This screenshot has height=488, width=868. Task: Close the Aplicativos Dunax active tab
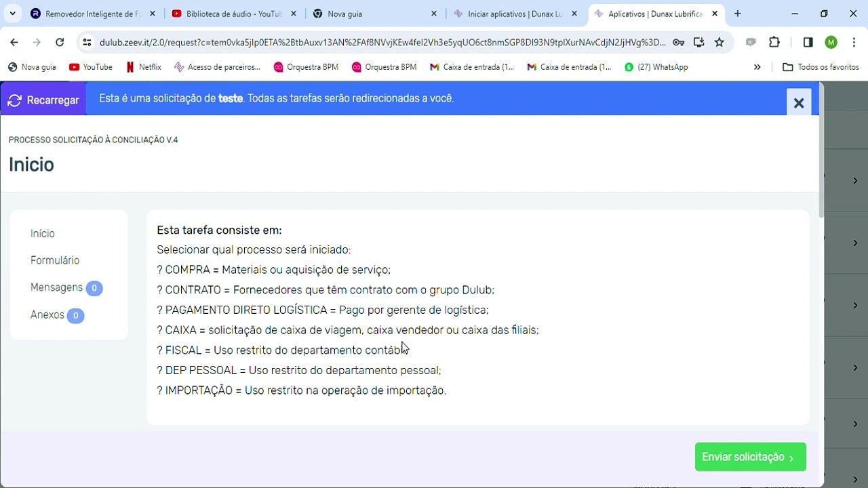coord(715,14)
